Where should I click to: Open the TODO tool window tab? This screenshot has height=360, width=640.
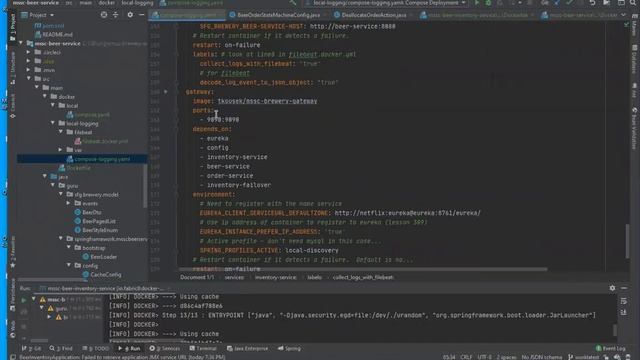coord(96,349)
